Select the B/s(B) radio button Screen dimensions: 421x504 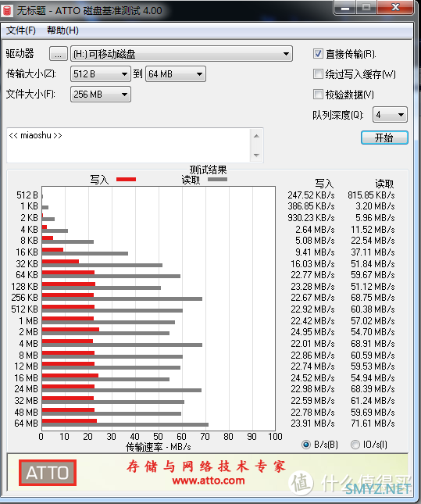(x=306, y=445)
